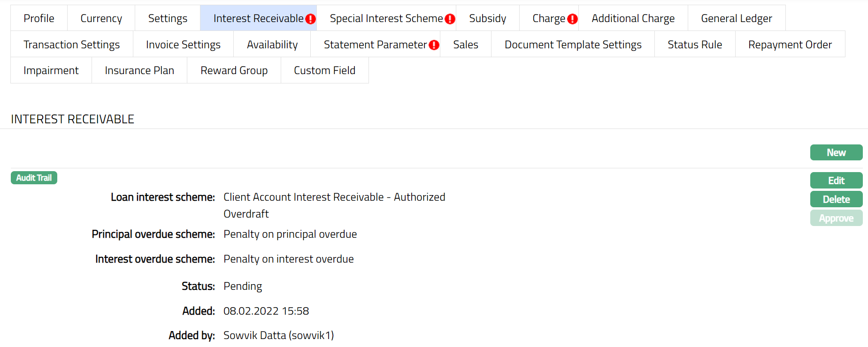Switch to the Currency tab
Image resolution: width=868 pixels, height=347 pixels.
tap(101, 18)
